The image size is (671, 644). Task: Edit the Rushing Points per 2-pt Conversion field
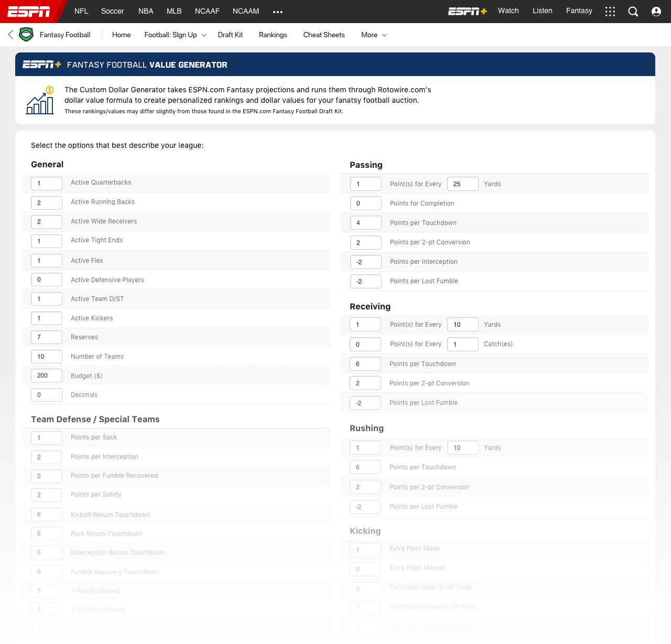tap(365, 487)
